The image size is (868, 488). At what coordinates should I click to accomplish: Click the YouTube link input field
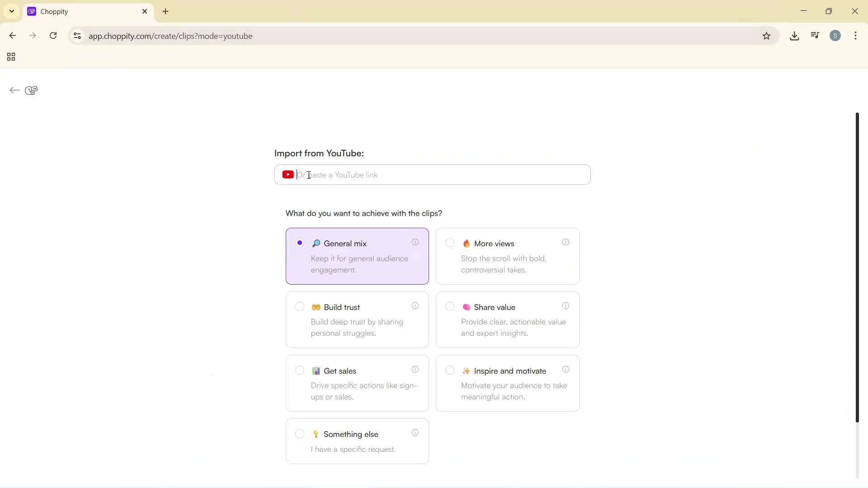(x=432, y=174)
